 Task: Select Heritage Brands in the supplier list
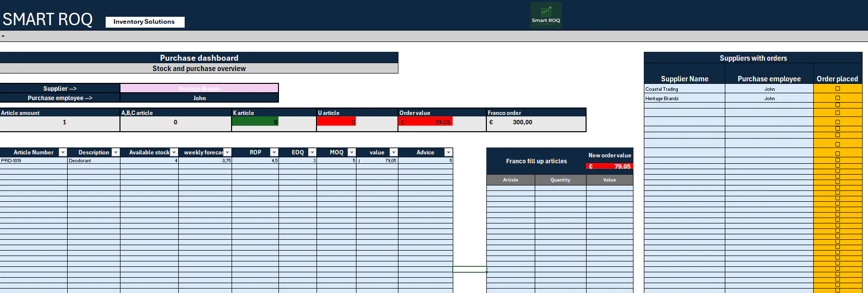click(x=684, y=98)
